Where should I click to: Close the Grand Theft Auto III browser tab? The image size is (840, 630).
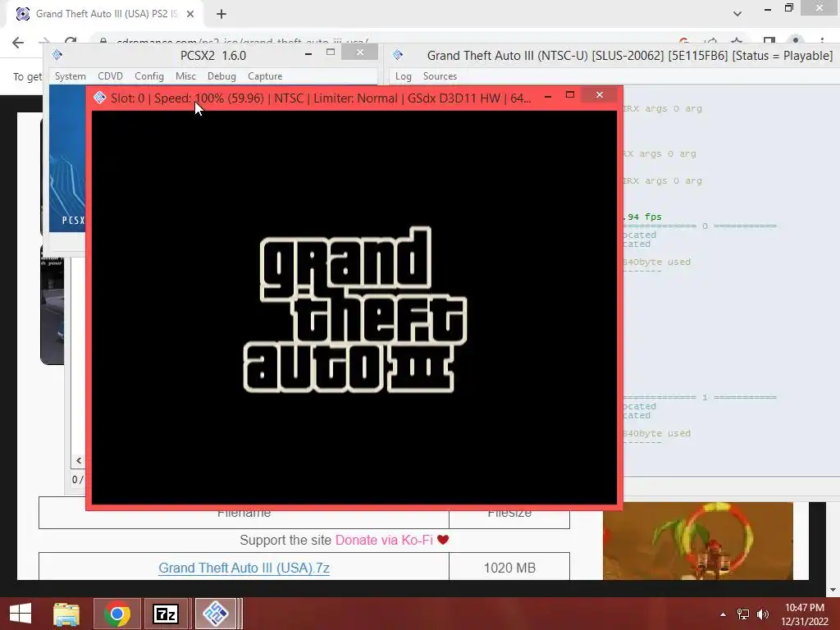[190, 14]
